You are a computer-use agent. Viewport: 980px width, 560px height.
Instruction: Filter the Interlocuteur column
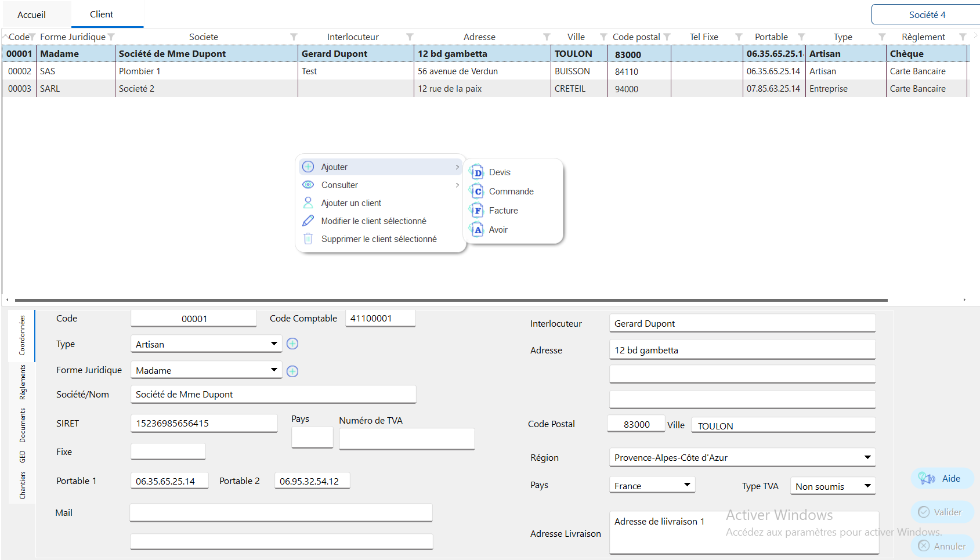(x=410, y=37)
